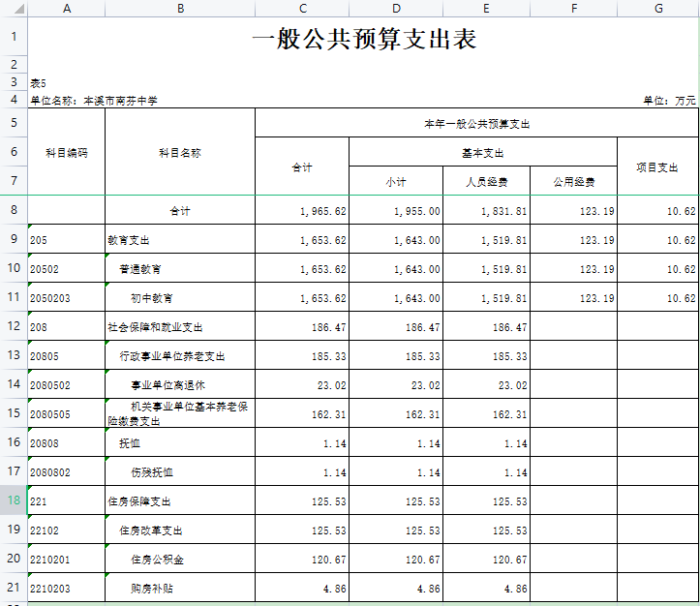Select column E header
The image size is (700, 606).
click(486, 9)
